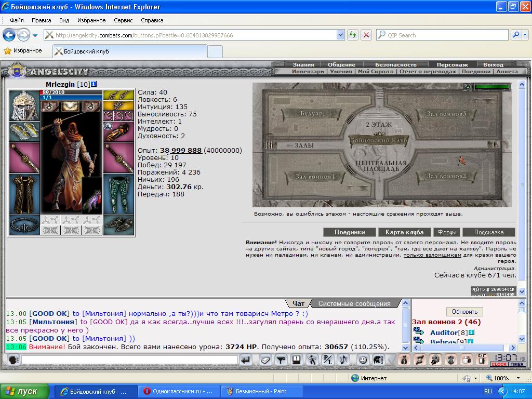Click the dark cloak armor slot

pos(24,194)
